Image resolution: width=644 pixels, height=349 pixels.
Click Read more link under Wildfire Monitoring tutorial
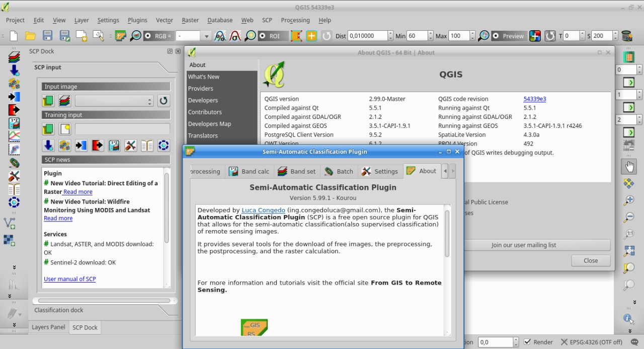[x=58, y=218]
